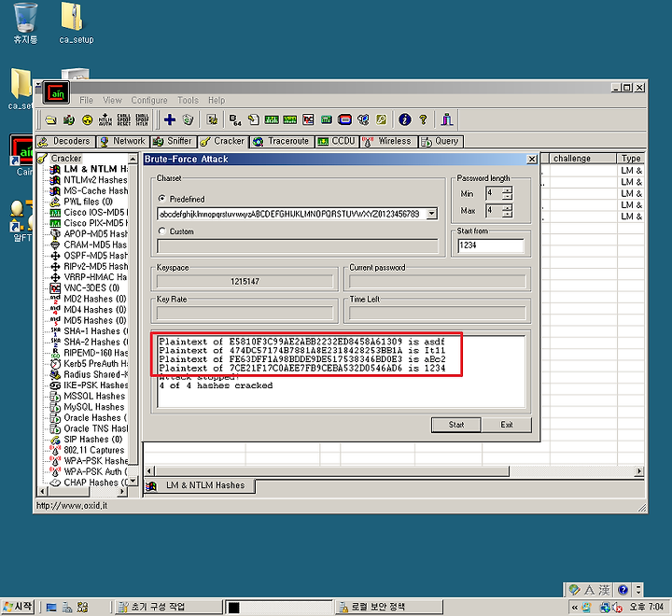Switch to the CCDU tab
Screen dimensions: 672x616
pos(337,141)
